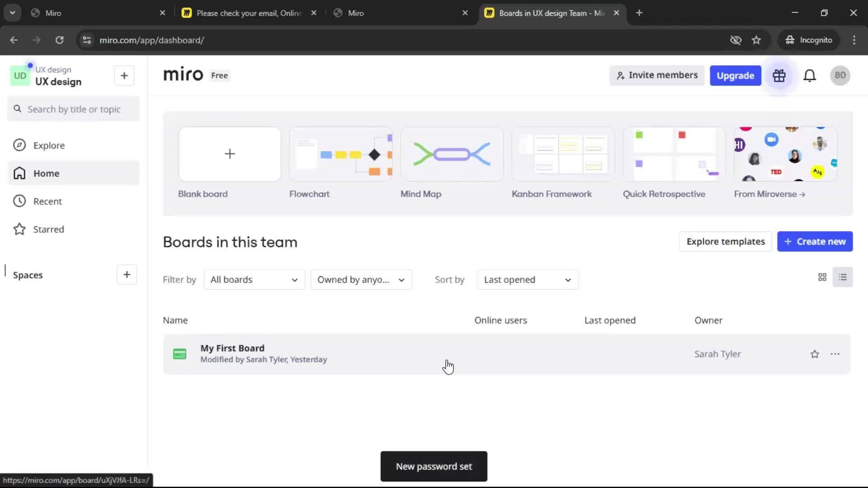Click the Incognito indicator

[808, 40]
